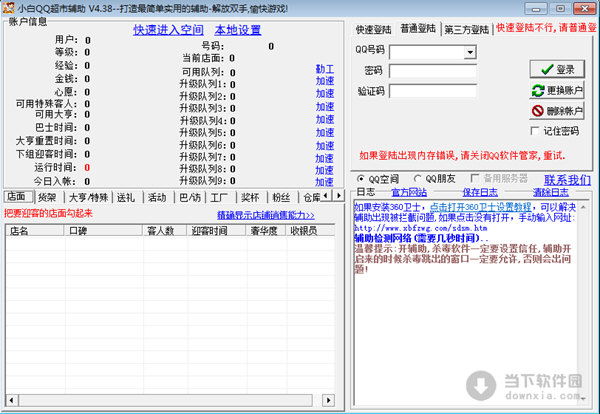This screenshot has width=600, height=414.
Task: Click 加速 next to 升级队列8
Action: click(324, 170)
